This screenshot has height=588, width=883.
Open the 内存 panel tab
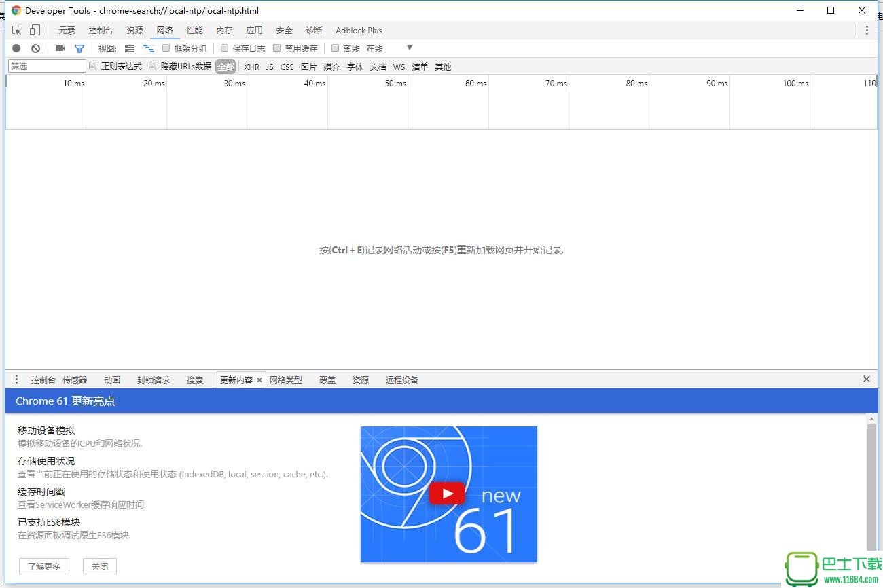(224, 31)
